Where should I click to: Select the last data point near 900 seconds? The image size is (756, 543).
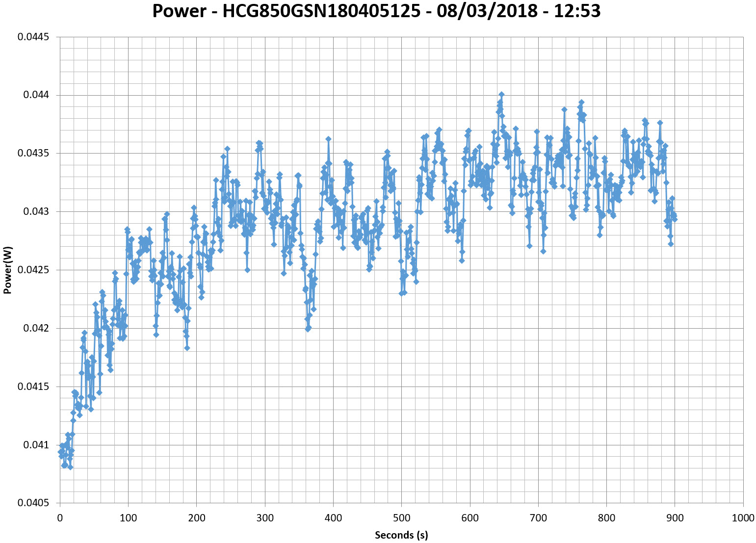tap(675, 219)
